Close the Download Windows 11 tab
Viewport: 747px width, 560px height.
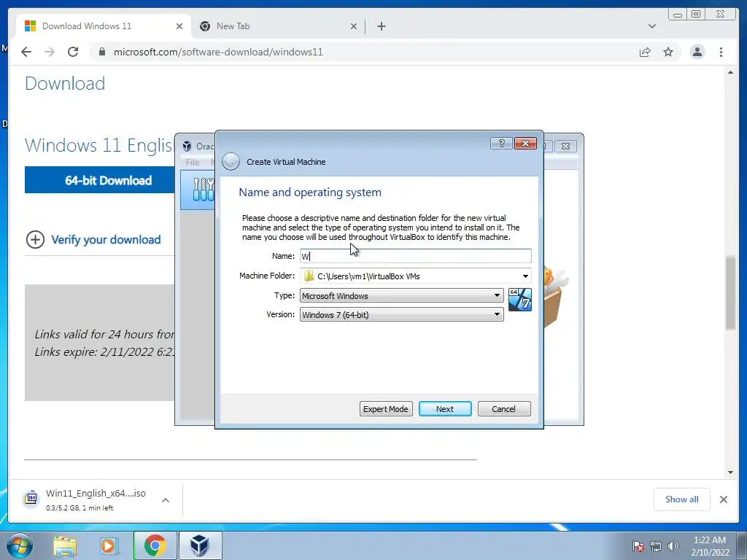(x=179, y=26)
